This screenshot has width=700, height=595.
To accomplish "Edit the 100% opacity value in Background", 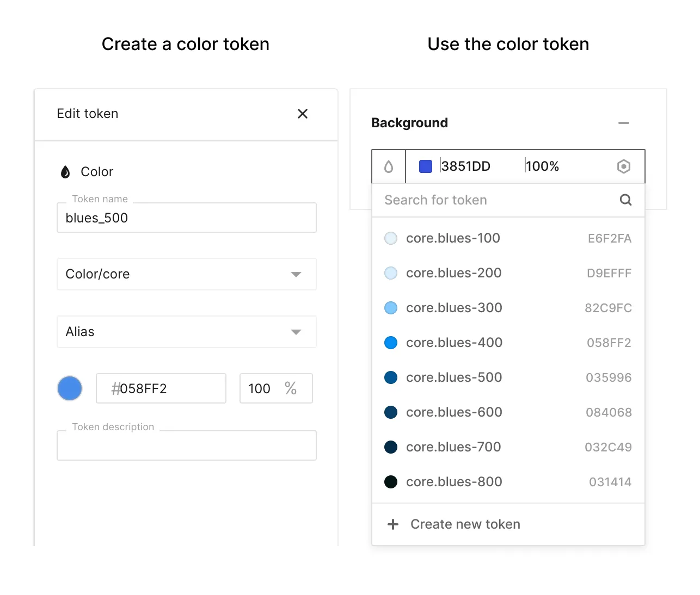I will click(543, 166).
